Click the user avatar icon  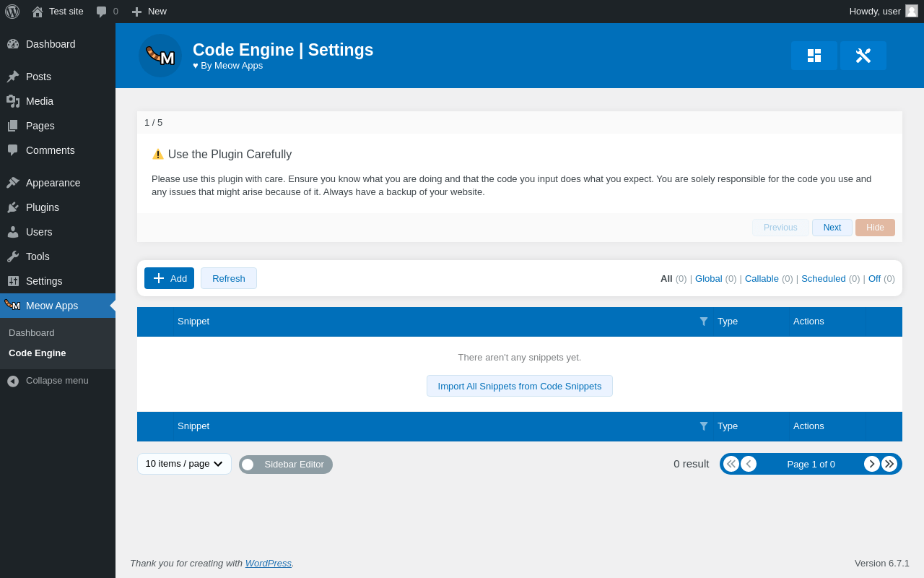[912, 11]
